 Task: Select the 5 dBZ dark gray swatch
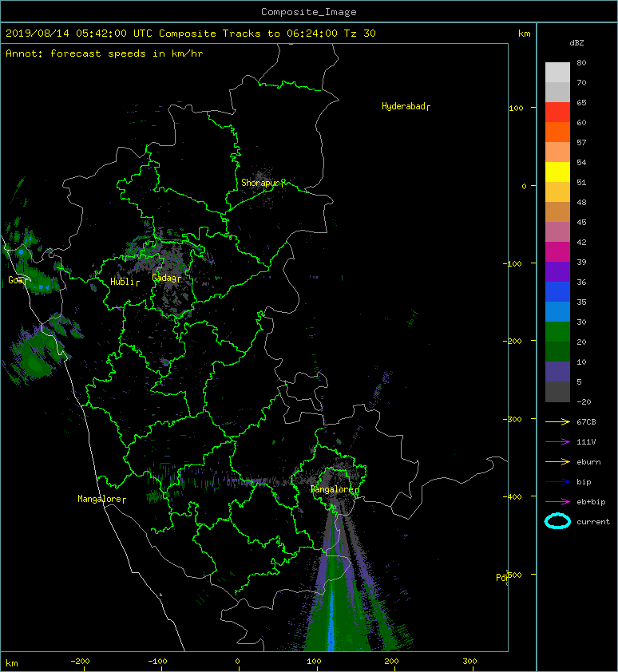coord(557,391)
